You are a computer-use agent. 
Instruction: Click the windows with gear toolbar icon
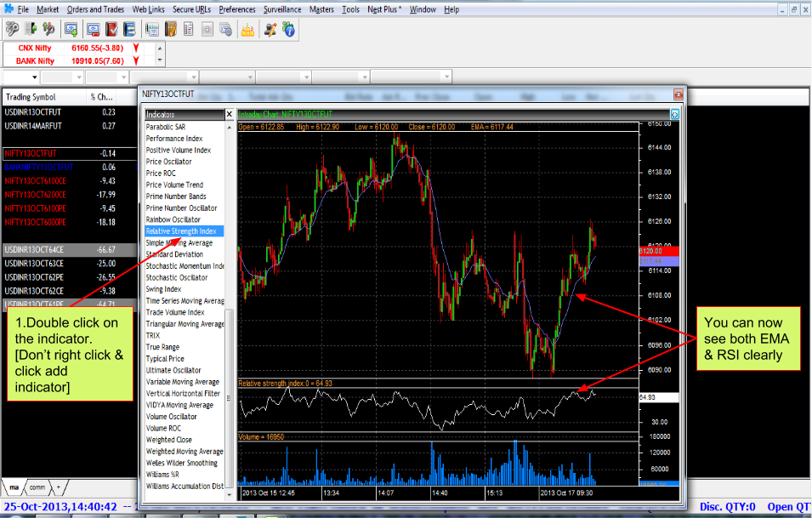click(x=226, y=30)
